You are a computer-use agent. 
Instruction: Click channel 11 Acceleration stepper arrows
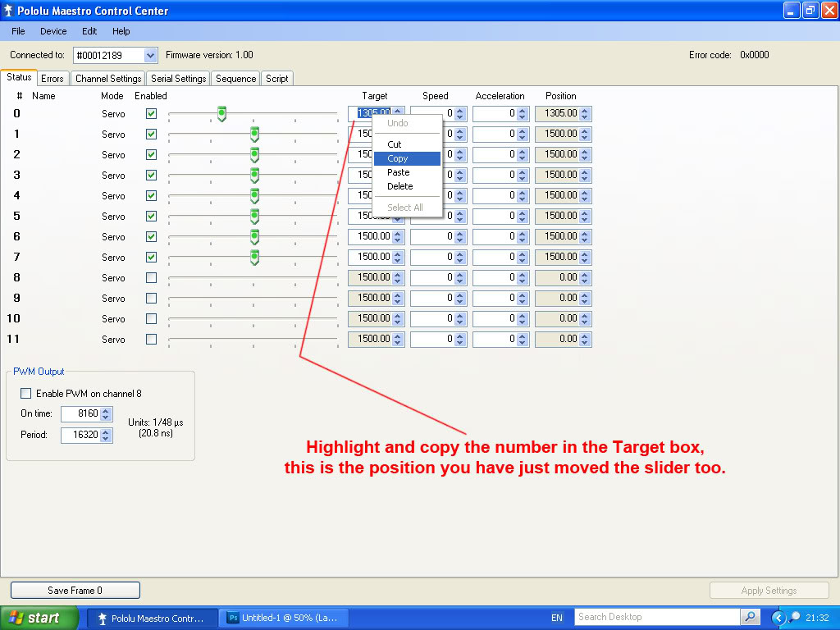point(523,339)
